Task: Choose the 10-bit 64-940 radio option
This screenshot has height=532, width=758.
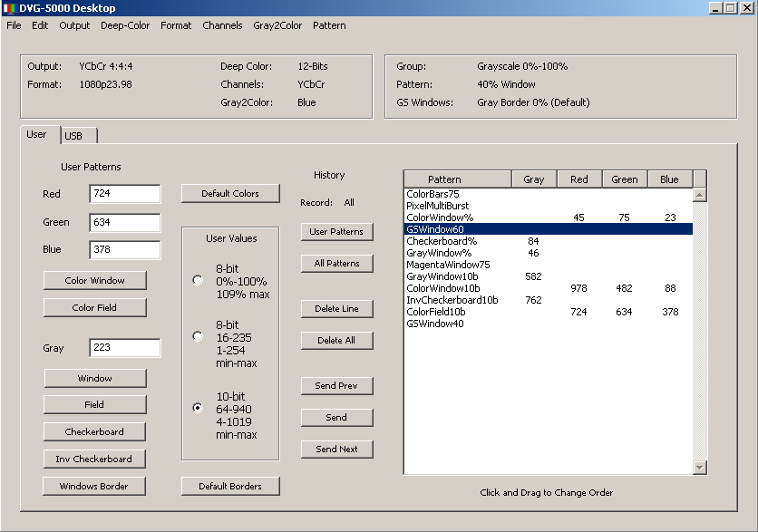Action: click(198, 408)
